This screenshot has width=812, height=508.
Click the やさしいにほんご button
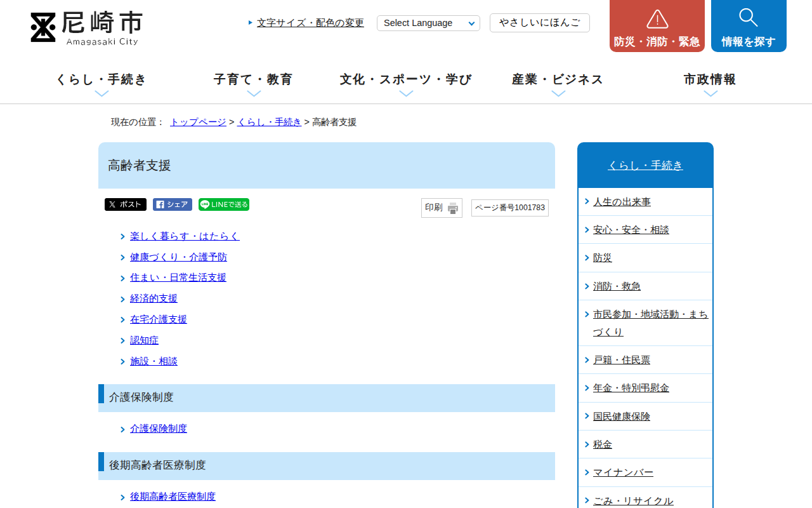click(x=539, y=23)
